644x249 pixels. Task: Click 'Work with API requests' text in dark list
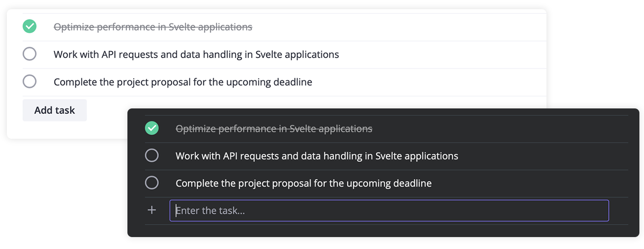click(316, 156)
